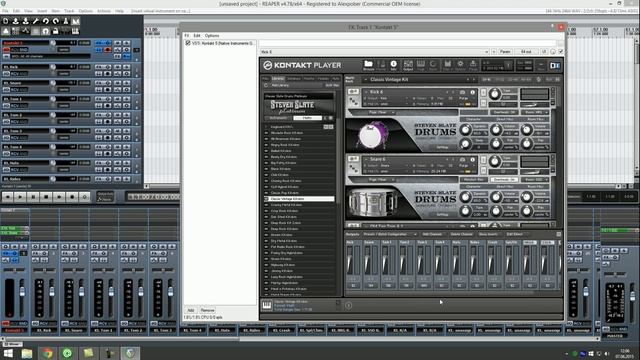The width and height of the screenshot is (640, 360).
Task: Click REAPER transport Play button
Action: tap(20, 197)
